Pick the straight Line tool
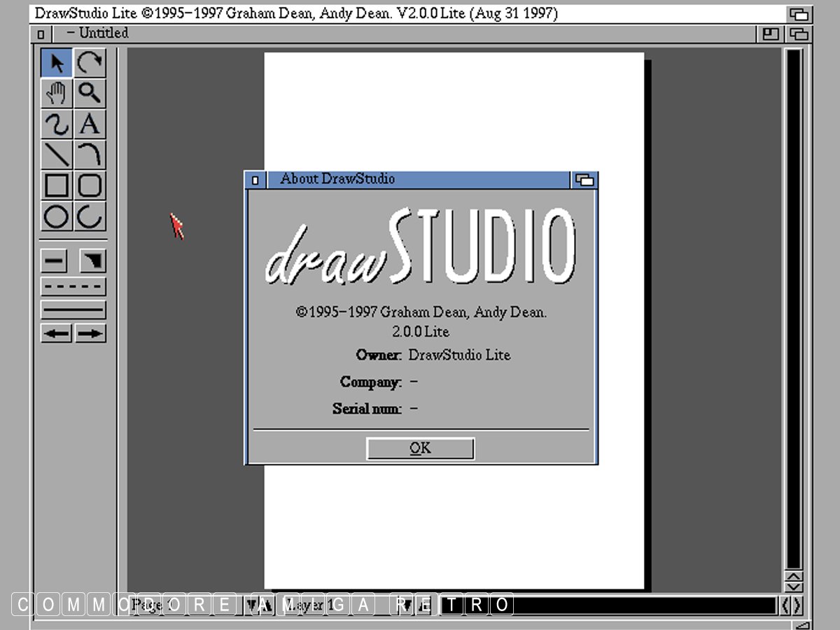This screenshot has height=630, width=840. click(x=57, y=155)
